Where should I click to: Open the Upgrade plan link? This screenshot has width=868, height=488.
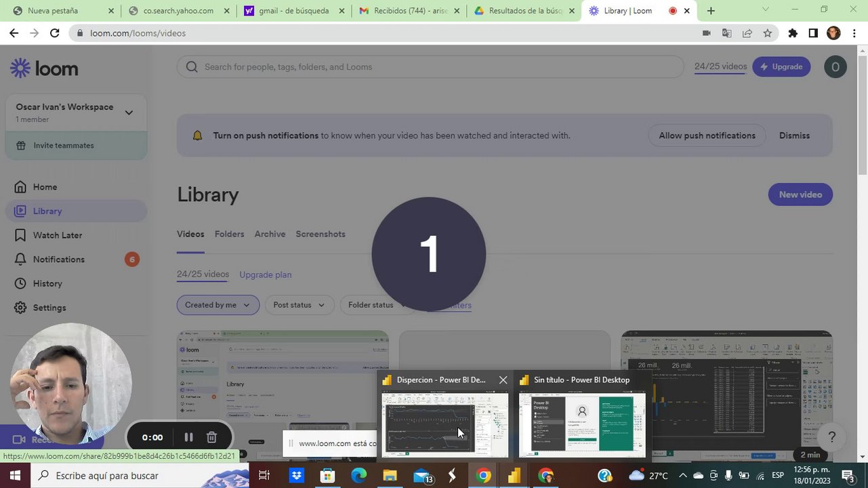(x=265, y=274)
